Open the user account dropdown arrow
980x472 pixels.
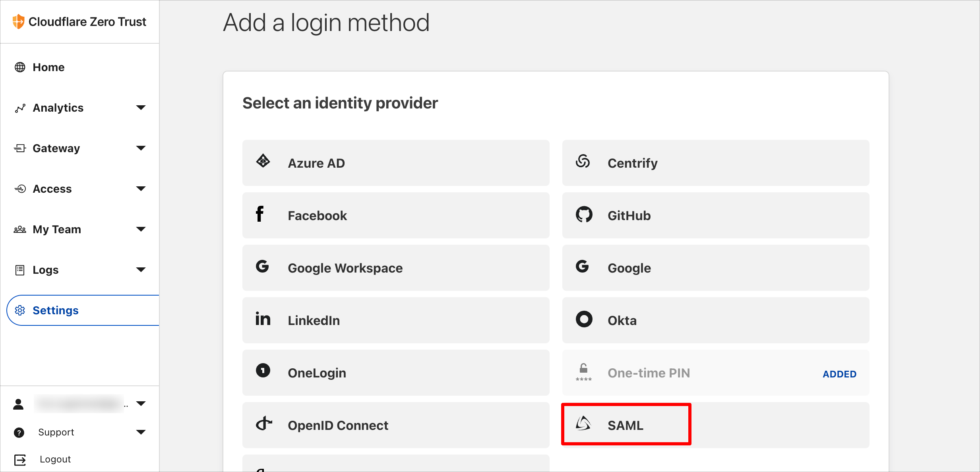(141, 404)
